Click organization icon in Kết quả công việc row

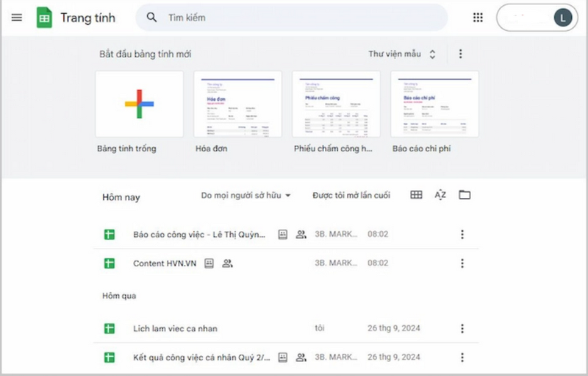click(283, 358)
